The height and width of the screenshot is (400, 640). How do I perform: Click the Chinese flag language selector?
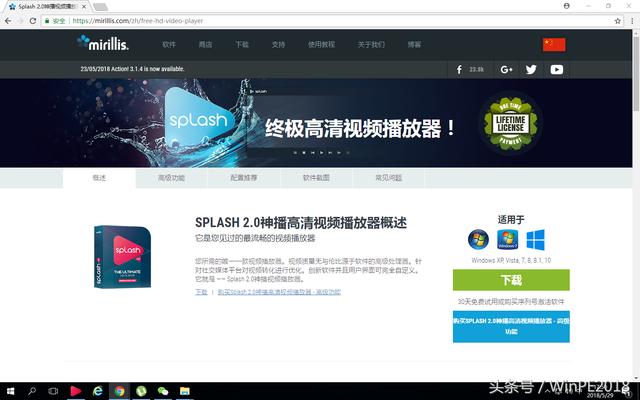pyautogui.click(x=554, y=44)
